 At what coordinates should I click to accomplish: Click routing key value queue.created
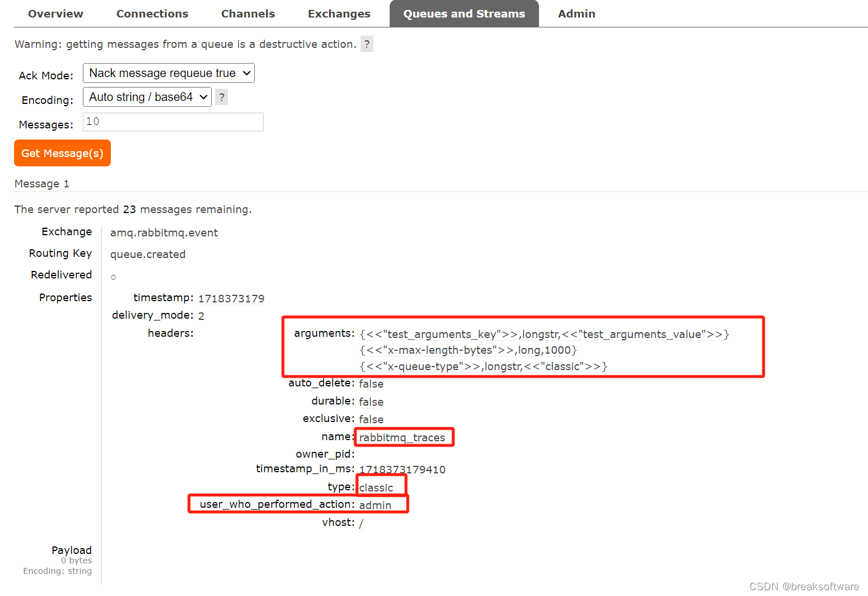pos(148,254)
